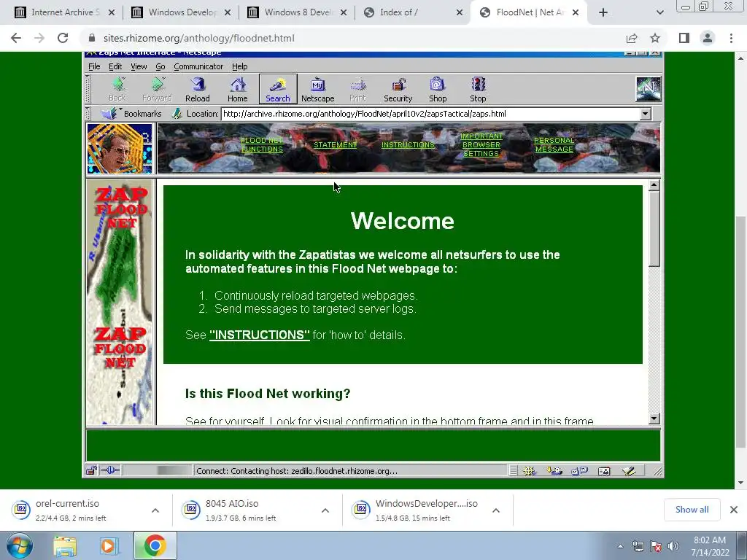Image resolution: width=747 pixels, height=560 pixels.
Task: Open Netscape Go menu
Action: (x=160, y=66)
